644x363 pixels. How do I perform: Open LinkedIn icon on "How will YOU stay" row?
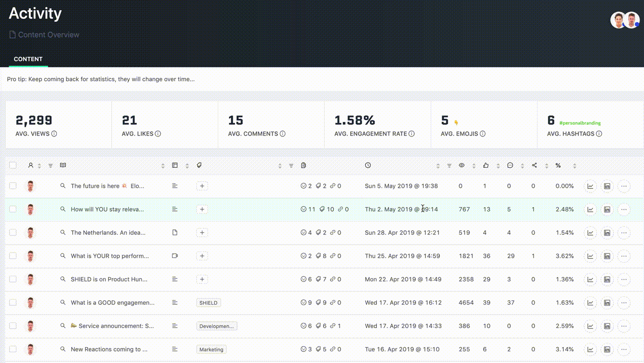point(607,209)
